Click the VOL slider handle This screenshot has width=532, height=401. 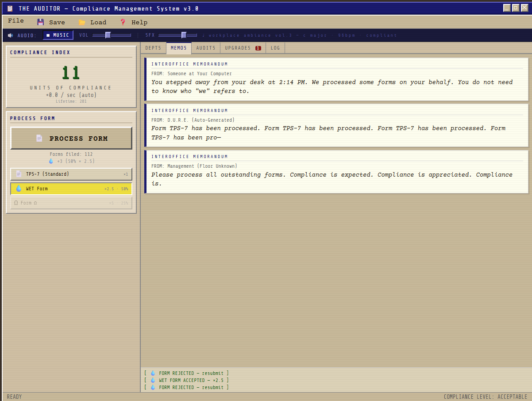[108, 35]
